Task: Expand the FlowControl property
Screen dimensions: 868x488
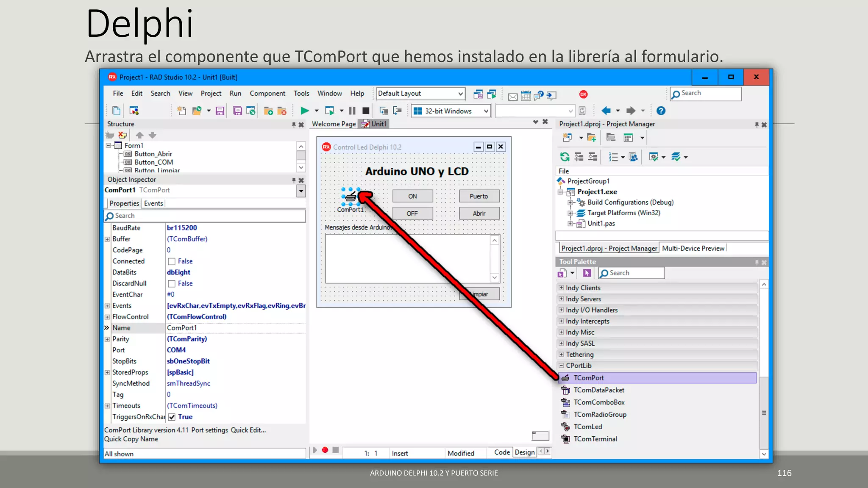Action: (x=107, y=317)
